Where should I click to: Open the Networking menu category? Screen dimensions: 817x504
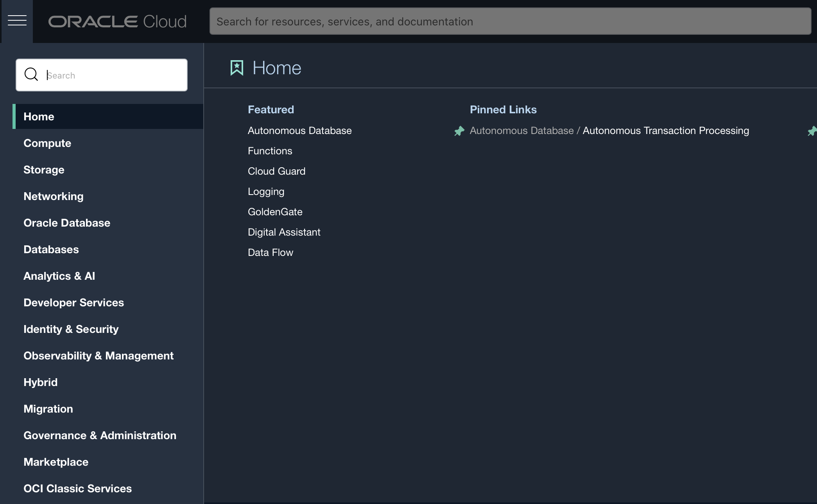click(x=54, y=196)
